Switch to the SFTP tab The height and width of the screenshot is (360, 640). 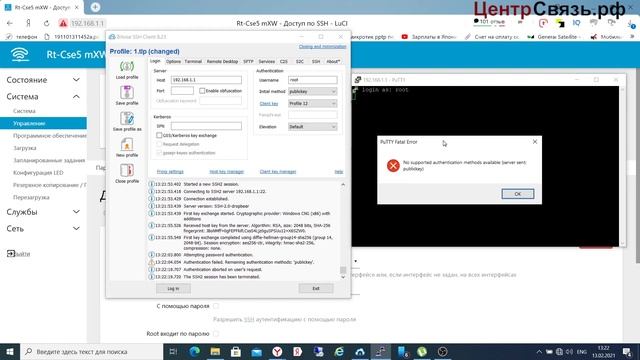pos(248,61)
